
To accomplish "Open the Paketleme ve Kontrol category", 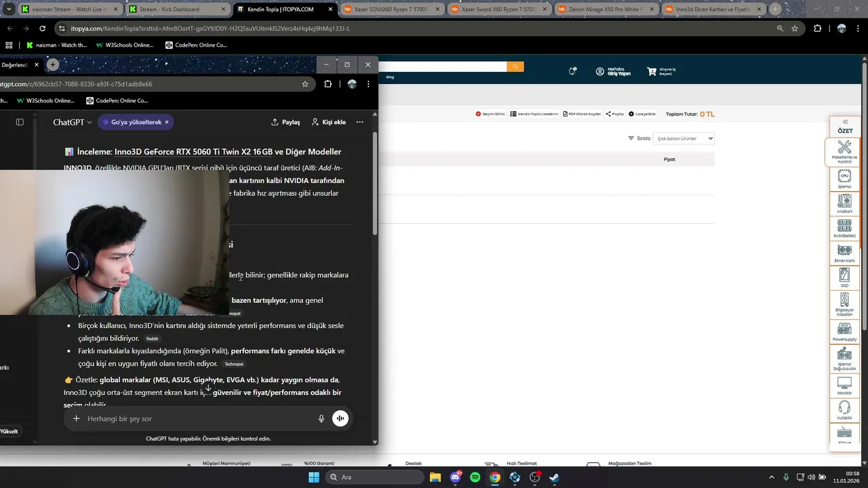I will tap(844, 152).
